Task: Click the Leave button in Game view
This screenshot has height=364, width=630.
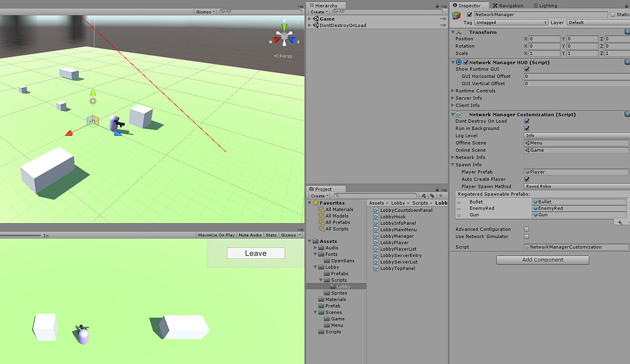Action: (255, 253)
